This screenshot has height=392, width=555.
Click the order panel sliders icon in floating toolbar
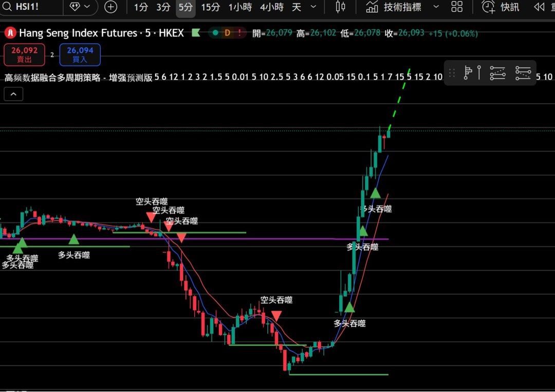pos(497,72)
